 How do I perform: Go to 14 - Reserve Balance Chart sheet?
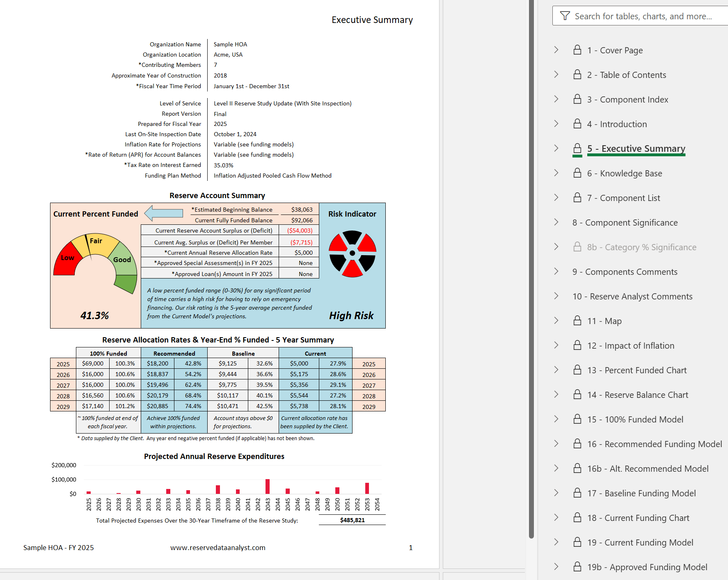[646, 395]
